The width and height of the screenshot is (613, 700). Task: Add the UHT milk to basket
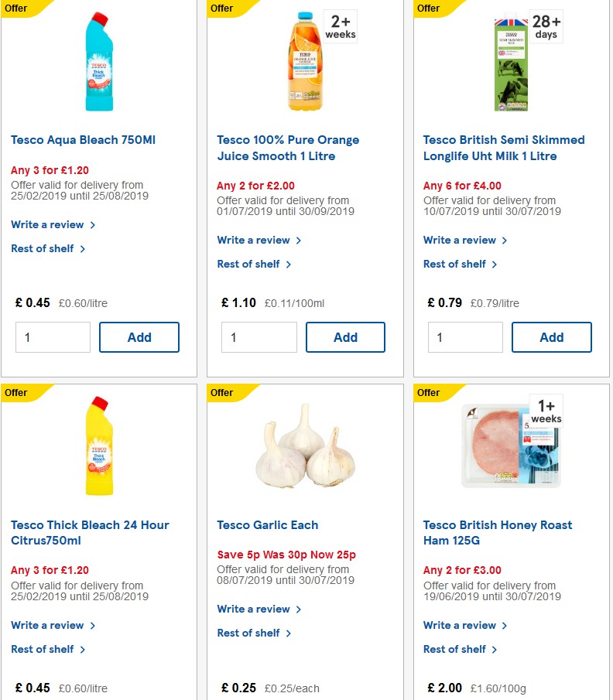[x=551, y=337]
